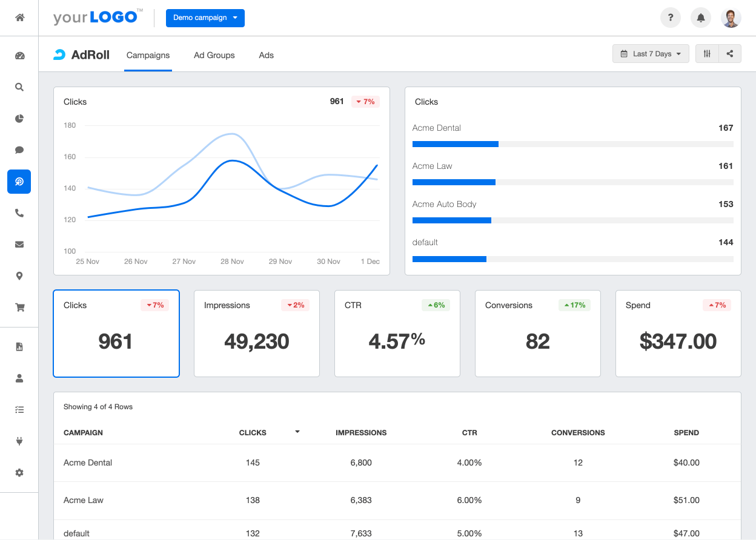Click the share icon near Last 7 Days
The width and height of the screenshot is (756, 540).
(x=730, y=53)
